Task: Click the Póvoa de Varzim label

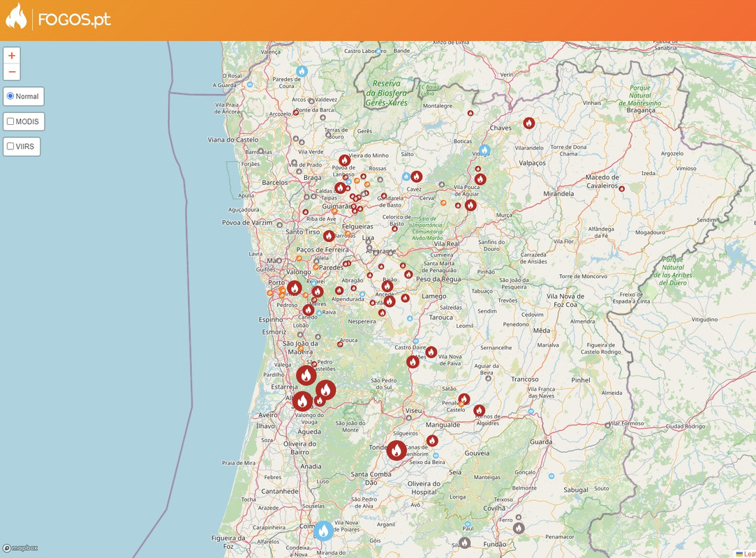Action: (x=247, y=223)
